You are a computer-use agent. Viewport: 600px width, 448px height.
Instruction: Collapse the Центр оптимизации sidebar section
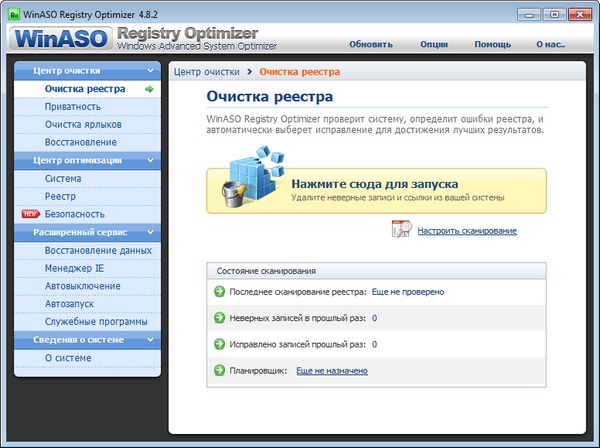click(x=150, y=160)
